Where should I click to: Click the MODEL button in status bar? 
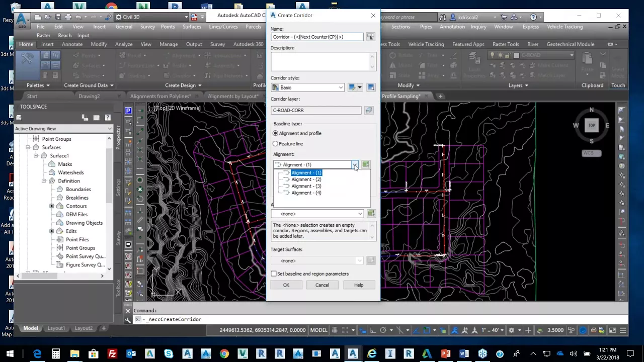[x=318, y=330]
